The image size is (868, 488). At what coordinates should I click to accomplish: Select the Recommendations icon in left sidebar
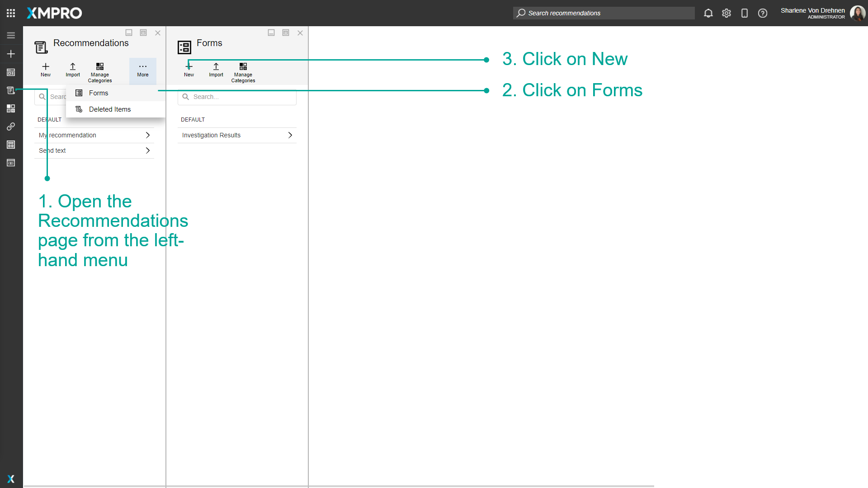11,90
